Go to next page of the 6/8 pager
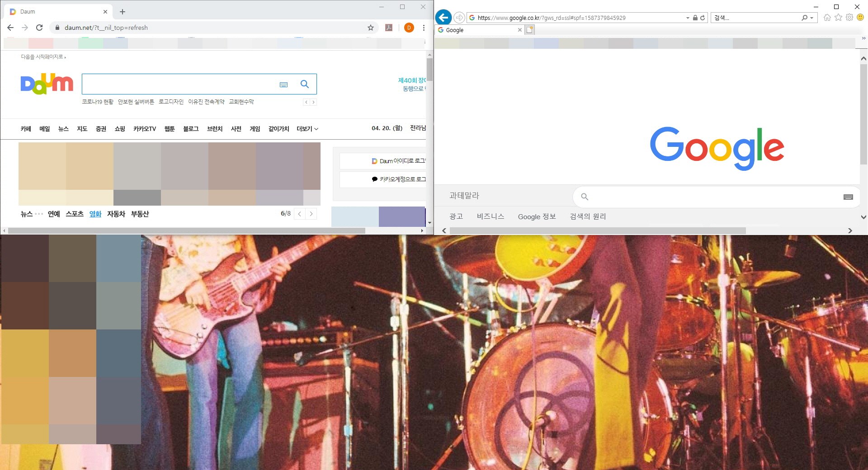Viewport: 868px width, 470px height. [311, 214]
